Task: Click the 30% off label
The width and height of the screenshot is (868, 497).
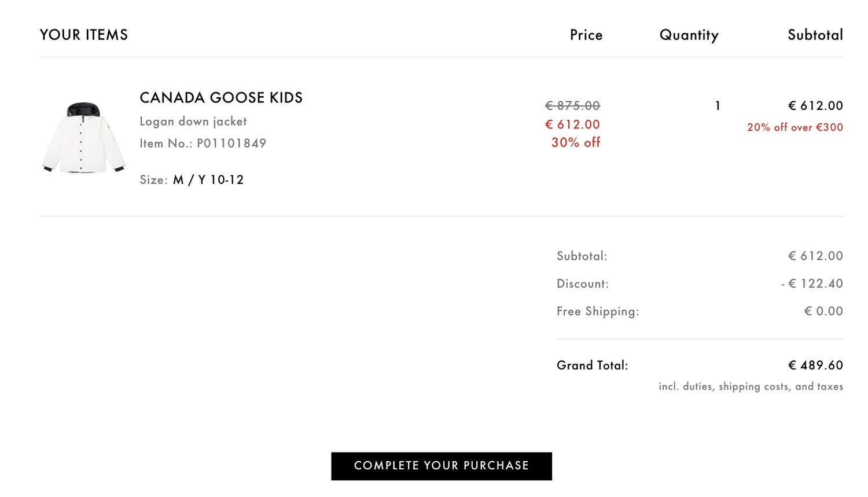Action: (576, 142)
